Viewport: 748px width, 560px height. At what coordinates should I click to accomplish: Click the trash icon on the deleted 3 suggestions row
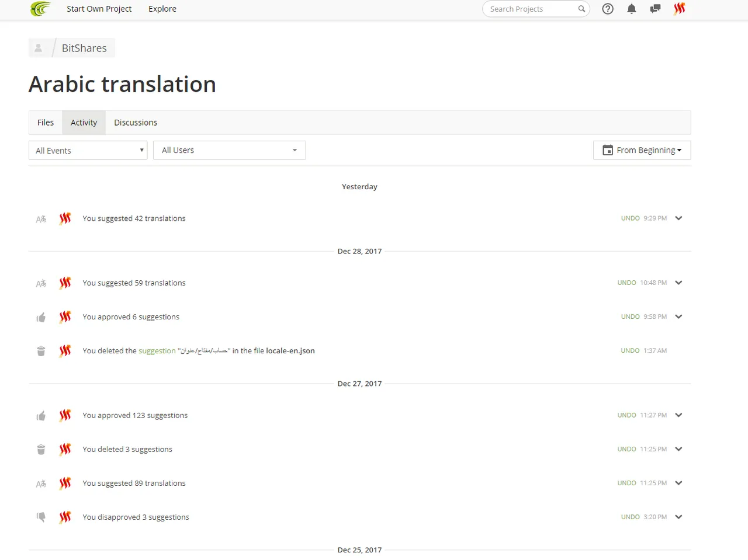[x=41, y=450]
